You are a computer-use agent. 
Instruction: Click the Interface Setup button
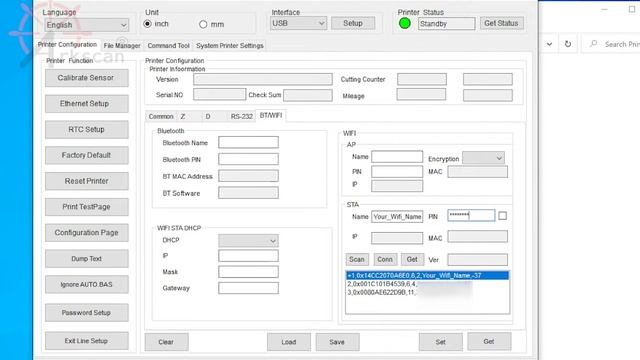coord(353,23)
